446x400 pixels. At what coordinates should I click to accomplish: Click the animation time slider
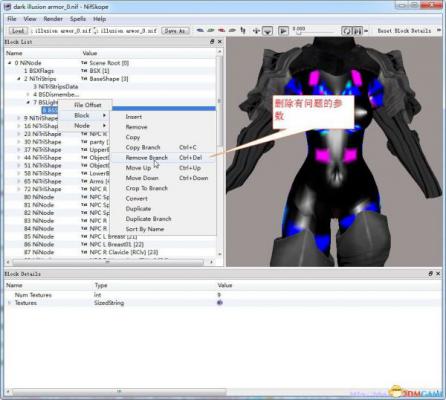tap(315, 32)
